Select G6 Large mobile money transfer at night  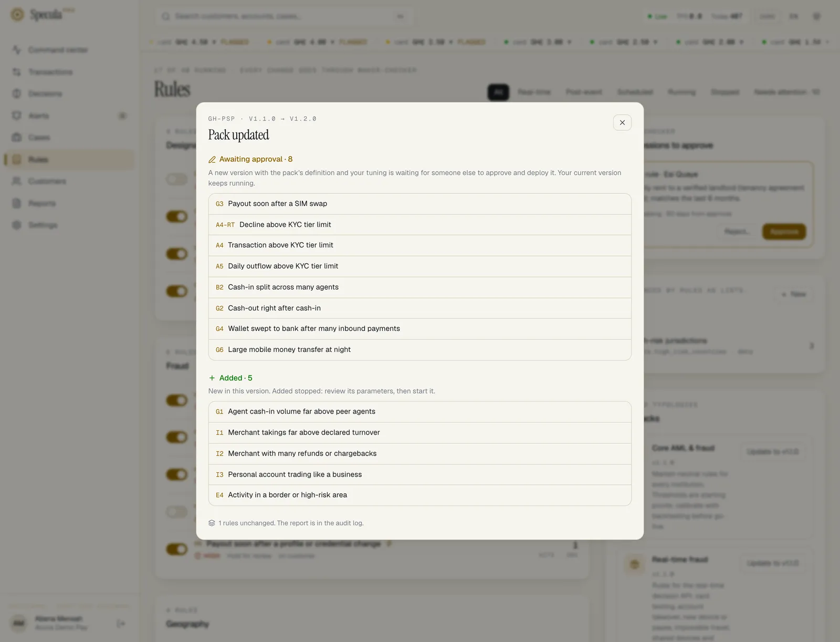(419, 350)
